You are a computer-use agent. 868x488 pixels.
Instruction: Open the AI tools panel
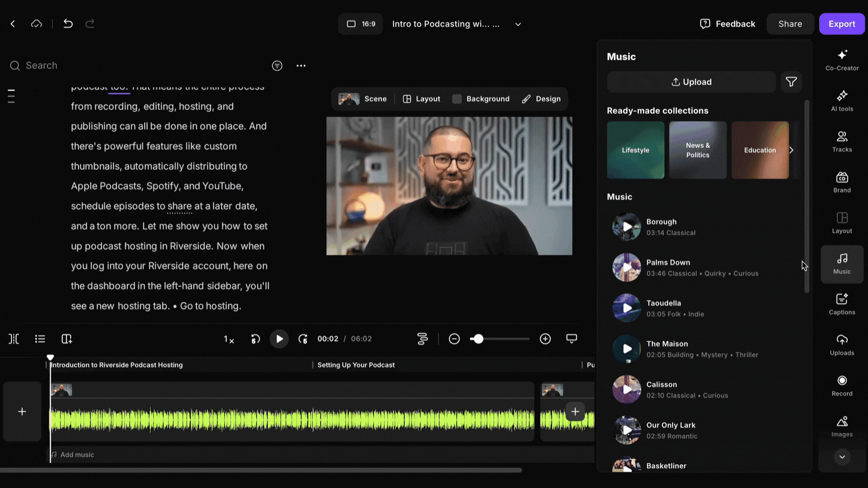pos(842,101)
